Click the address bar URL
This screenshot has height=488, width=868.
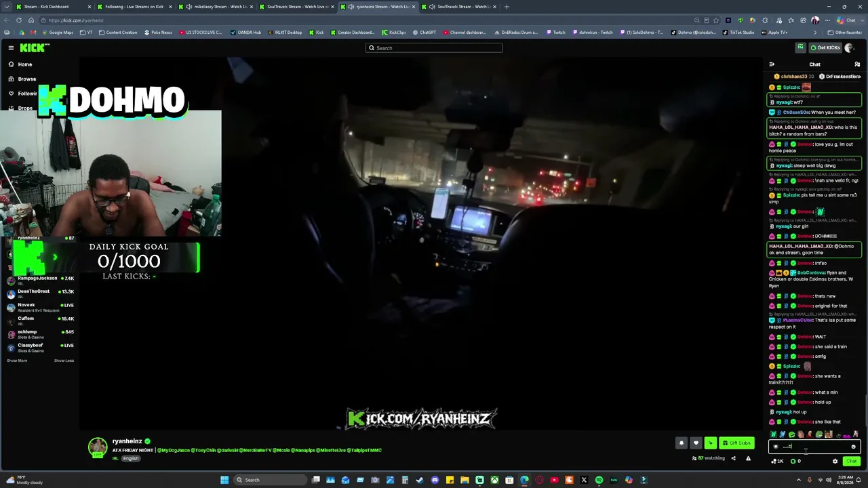[x=76, y=20]
